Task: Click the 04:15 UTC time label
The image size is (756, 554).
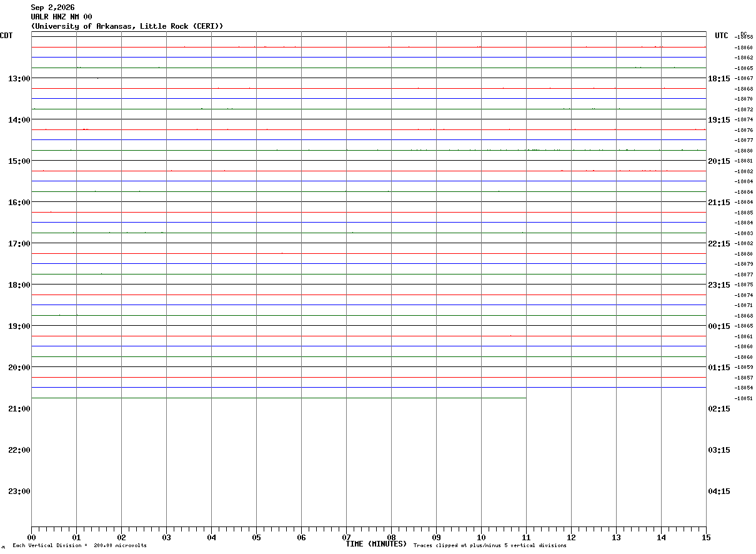Action: pyautogui.click(x=719, y=491)
